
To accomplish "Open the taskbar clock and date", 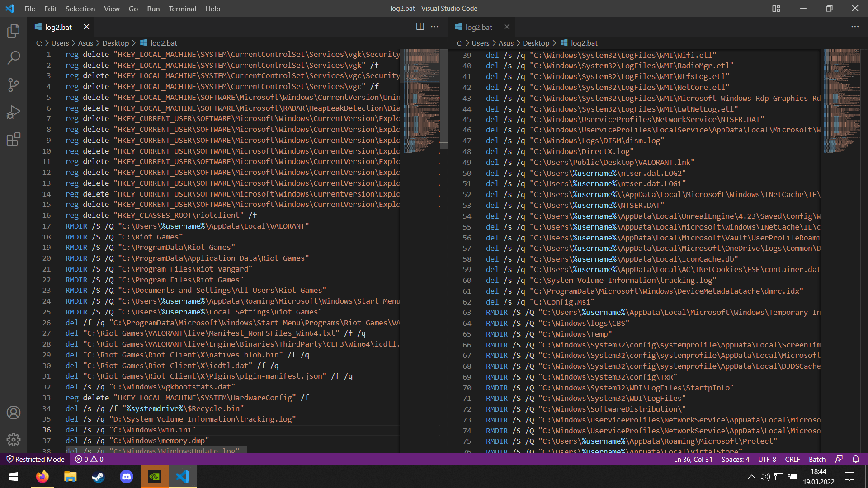I will tap(819, 477).
